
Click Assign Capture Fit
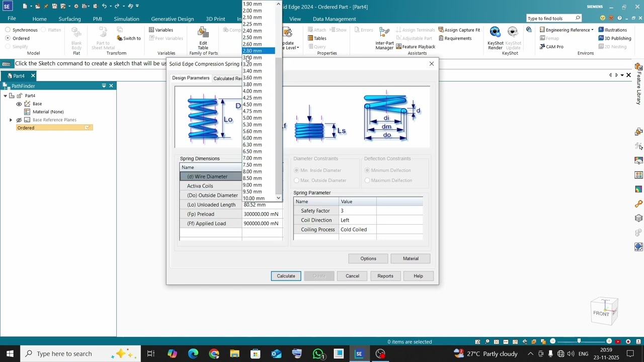(x=459, y=30)
